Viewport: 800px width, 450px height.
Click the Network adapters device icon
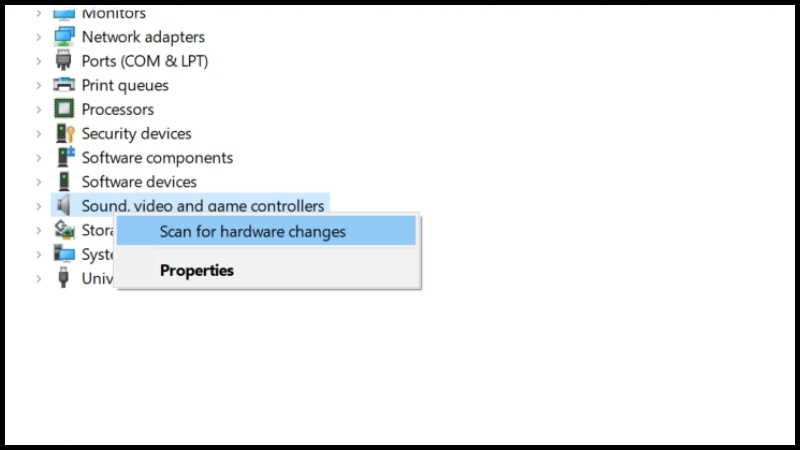(64, 37)
